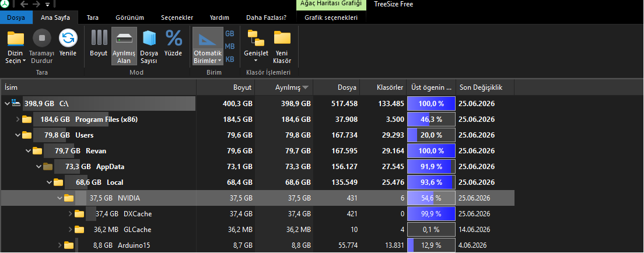Set units to GB

[x=230, y=34]
